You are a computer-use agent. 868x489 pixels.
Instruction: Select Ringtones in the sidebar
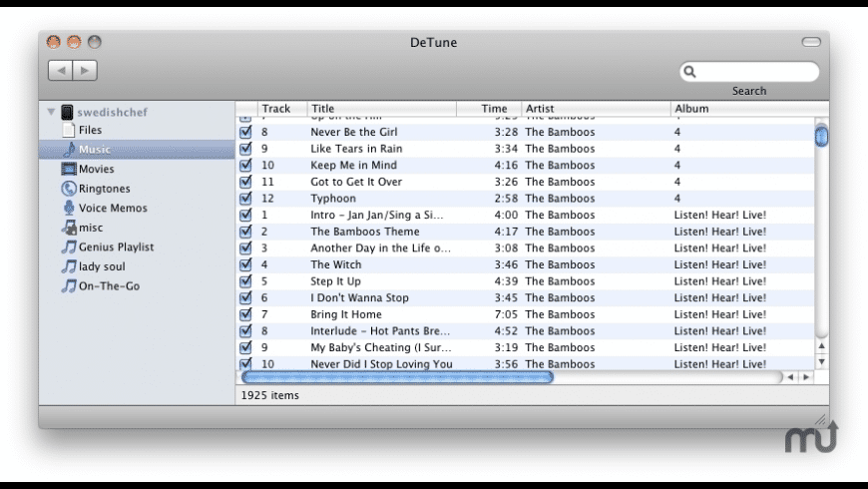pyautogui.click(x=105, y=189)
